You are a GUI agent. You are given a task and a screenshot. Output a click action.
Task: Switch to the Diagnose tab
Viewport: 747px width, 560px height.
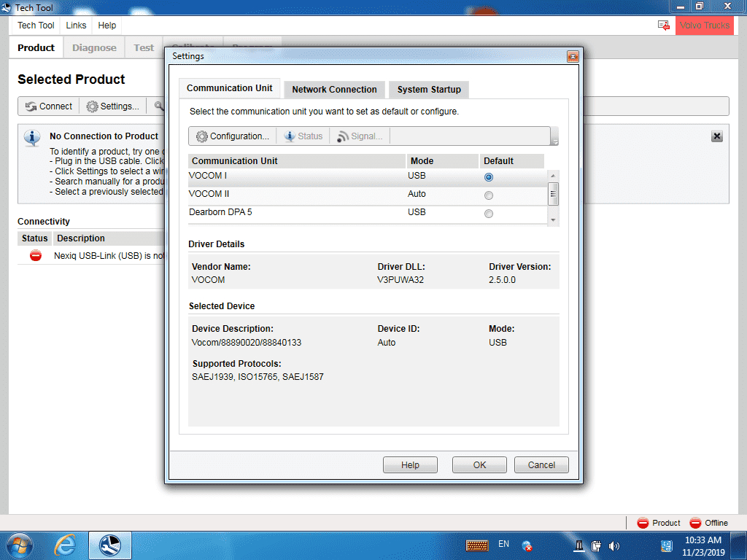click(94, 47)
